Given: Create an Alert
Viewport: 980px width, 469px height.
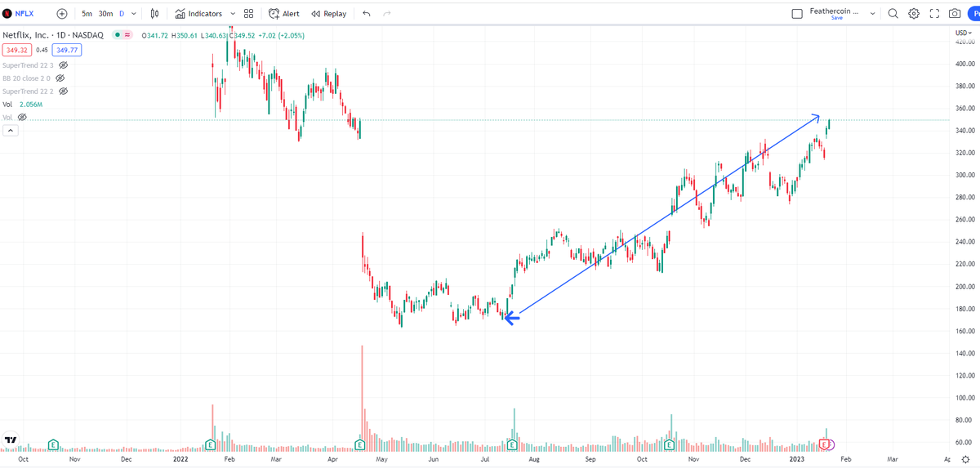Looking at the screenshot, I should pos(284,13).
